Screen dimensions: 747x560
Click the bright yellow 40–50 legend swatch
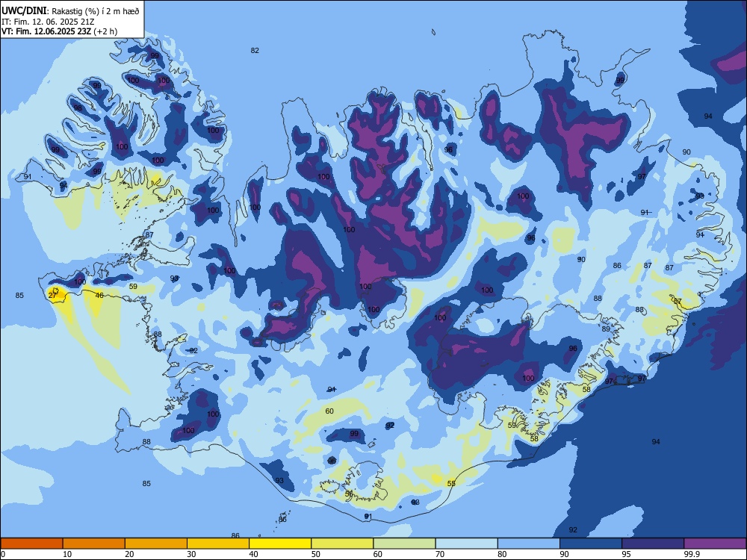pyautogui.click(x=280, y=544)
